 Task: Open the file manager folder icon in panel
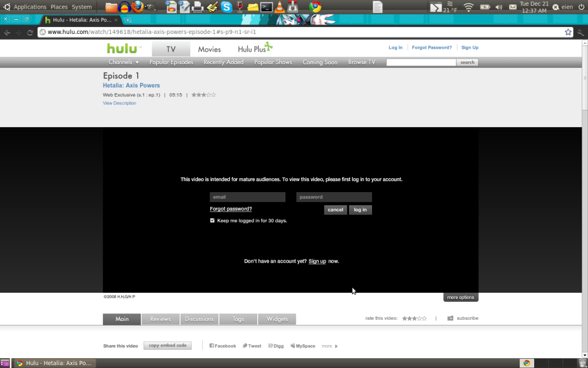[x=111, y=7]
